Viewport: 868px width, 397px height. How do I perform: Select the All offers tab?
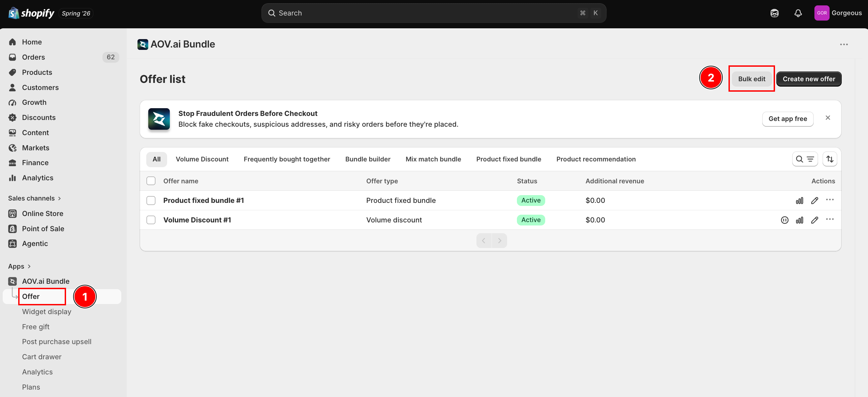click(x=157, y=159)
